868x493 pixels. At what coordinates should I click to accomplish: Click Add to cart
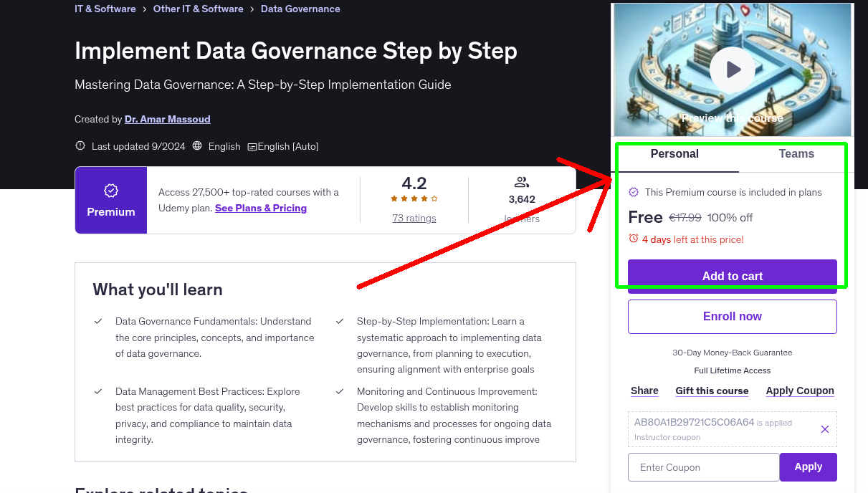click(732, 275)
